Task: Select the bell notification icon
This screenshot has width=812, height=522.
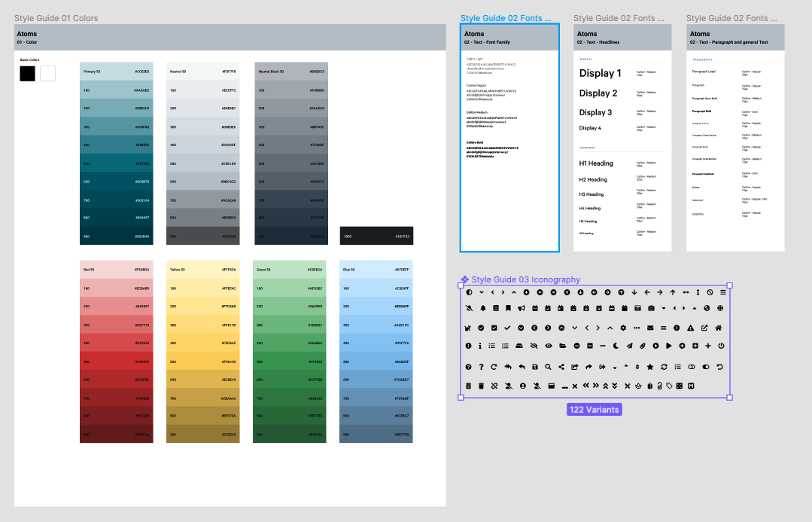Action: coord(482,308)
